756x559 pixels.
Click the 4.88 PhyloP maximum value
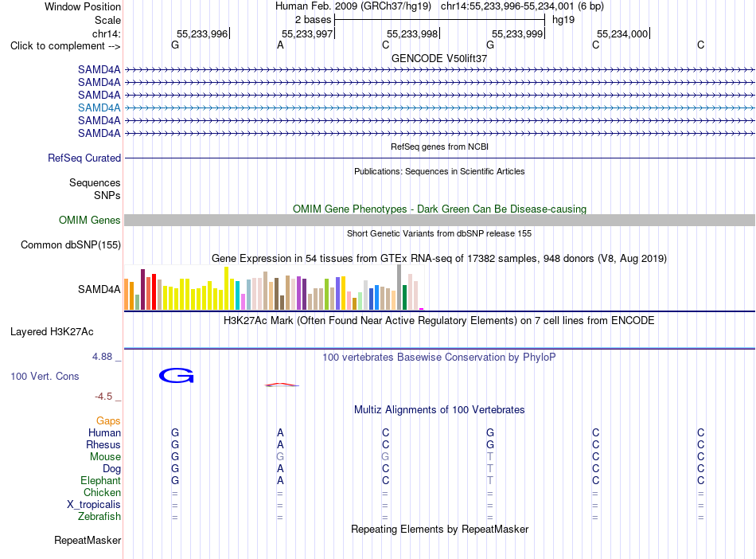coord(102,357)
